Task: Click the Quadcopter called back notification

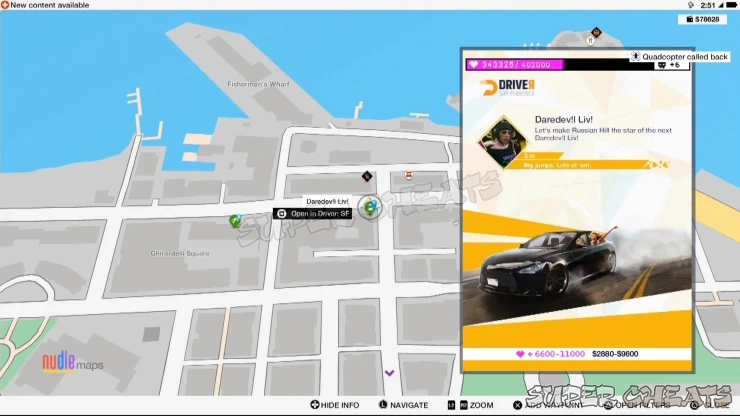Action: (x=680, y=57)
